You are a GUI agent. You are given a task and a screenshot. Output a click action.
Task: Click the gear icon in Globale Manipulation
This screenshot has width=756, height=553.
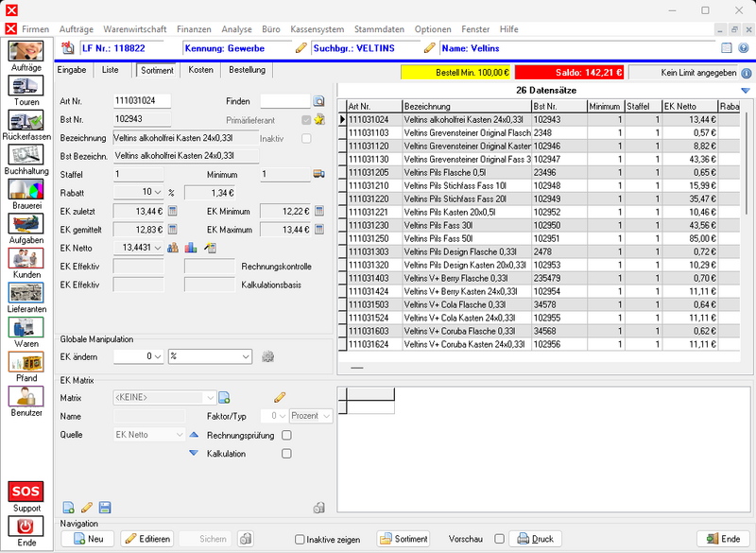point(268,356)
